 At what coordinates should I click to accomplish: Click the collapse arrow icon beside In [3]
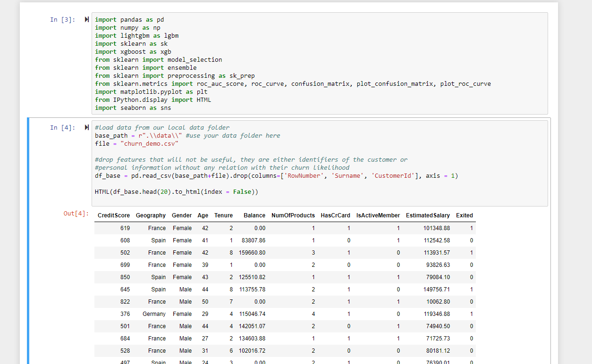(86, 19)
